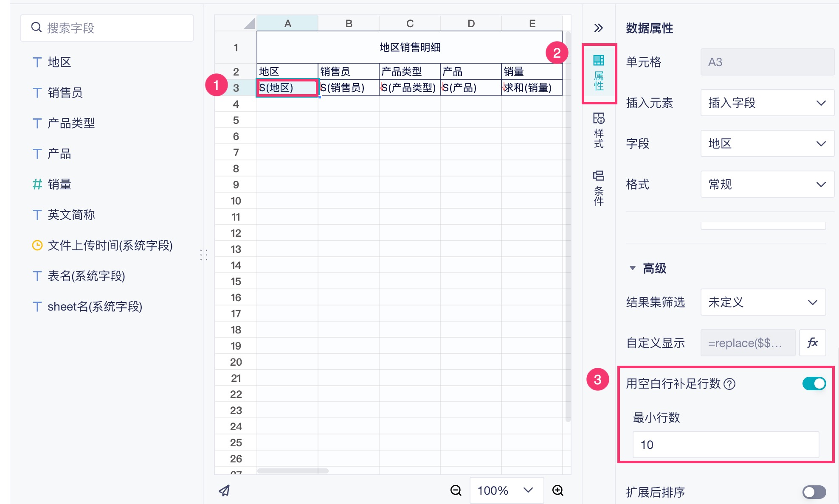The width and height of the screenshot is (839, 504).
Task: Open the 插入字段 insert element dropdown
Action: (767, 103)
